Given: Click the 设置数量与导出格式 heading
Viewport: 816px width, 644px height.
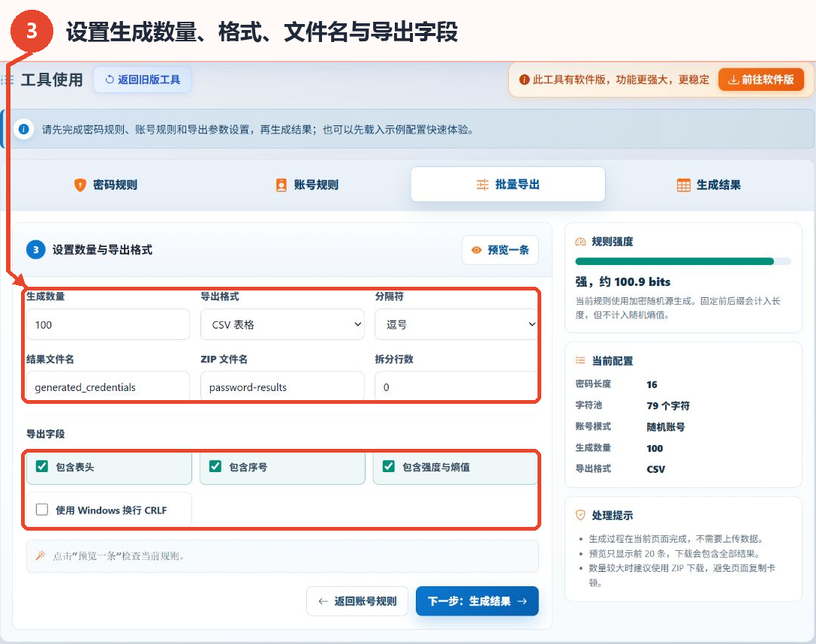Looking at the screenshot, I should pos(103,250).
